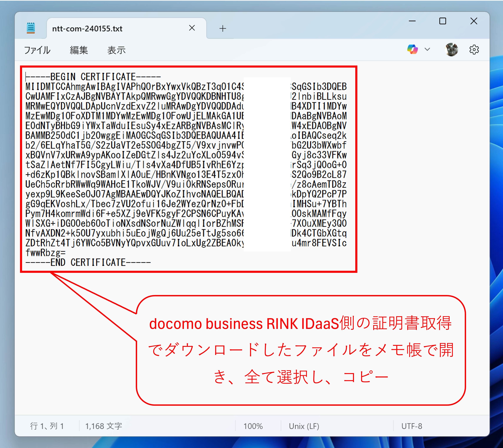
Task: Click the line starting tSaZlAetNf7FI5CgyLWiu
Action: [x=186, y=165]
